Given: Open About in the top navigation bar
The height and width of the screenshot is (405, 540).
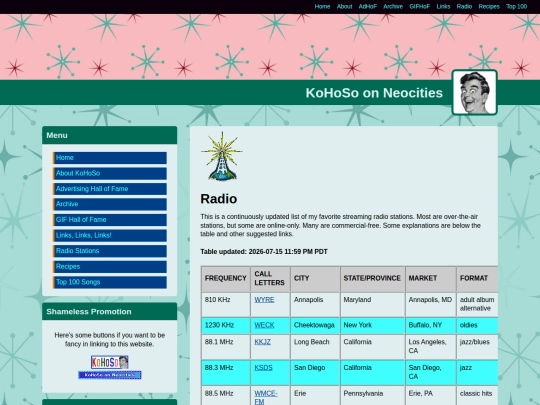Looking at the screenshot, I should point(344,7).
